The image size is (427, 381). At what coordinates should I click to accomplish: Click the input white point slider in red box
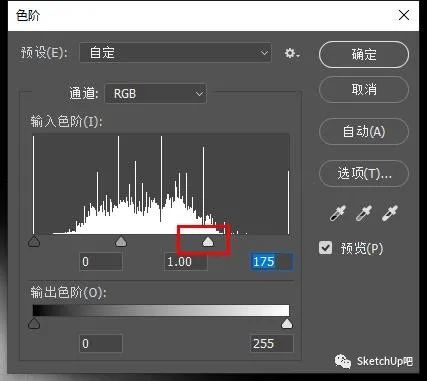coord(208,242)
